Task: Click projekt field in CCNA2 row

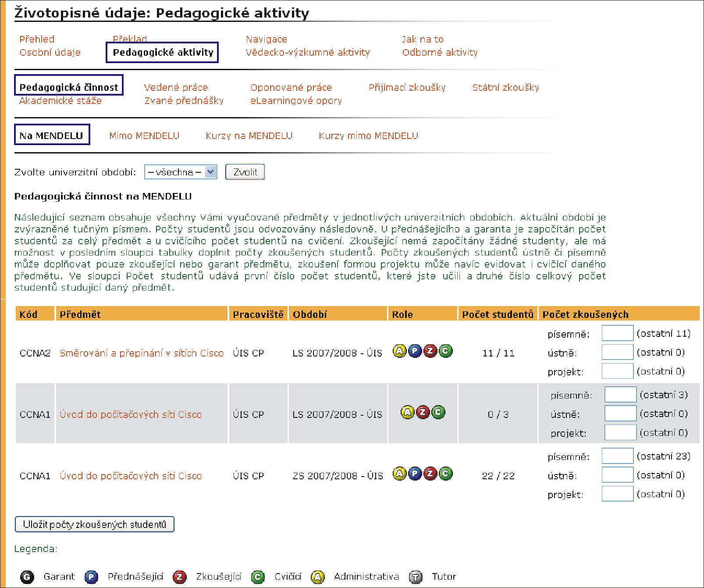Action: 618,371
